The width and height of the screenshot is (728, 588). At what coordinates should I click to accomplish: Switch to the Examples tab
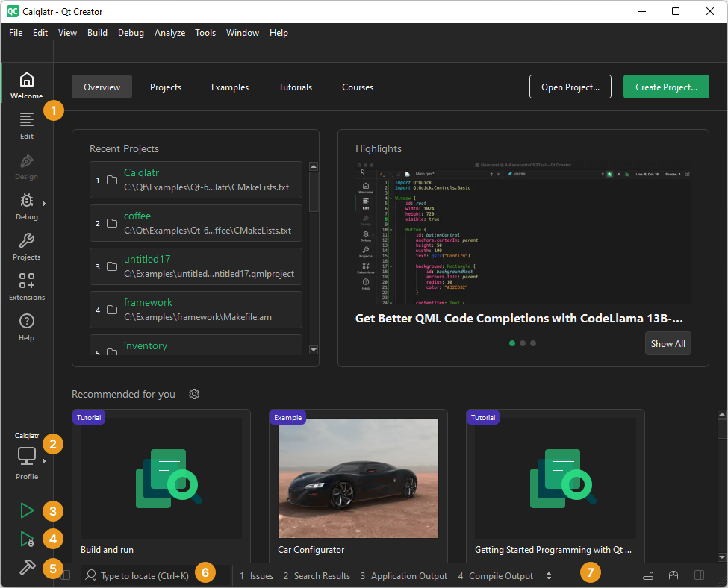tap(229, 87)
